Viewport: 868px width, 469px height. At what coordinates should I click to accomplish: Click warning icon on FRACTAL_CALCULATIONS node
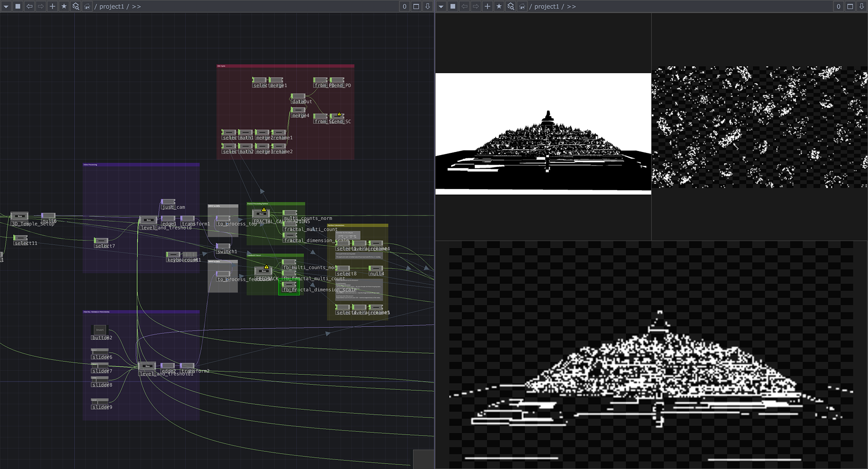[264, 209]
